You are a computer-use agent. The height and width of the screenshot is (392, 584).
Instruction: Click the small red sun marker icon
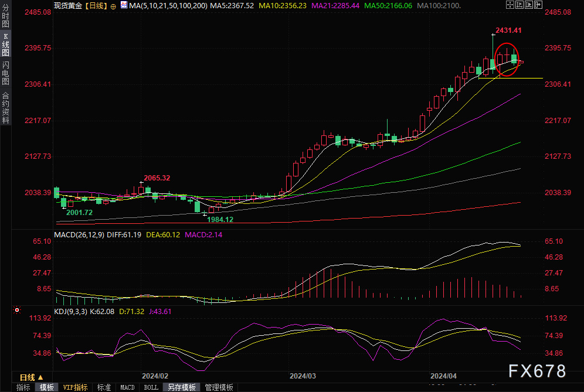pyautogui.click(x=18, y=309)
